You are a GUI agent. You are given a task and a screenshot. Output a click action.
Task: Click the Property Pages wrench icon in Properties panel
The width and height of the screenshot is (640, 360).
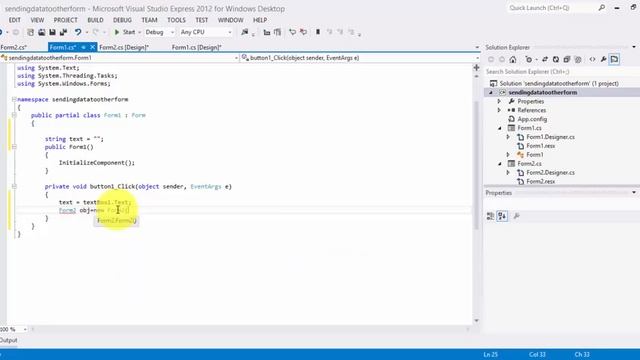[516, 216]
